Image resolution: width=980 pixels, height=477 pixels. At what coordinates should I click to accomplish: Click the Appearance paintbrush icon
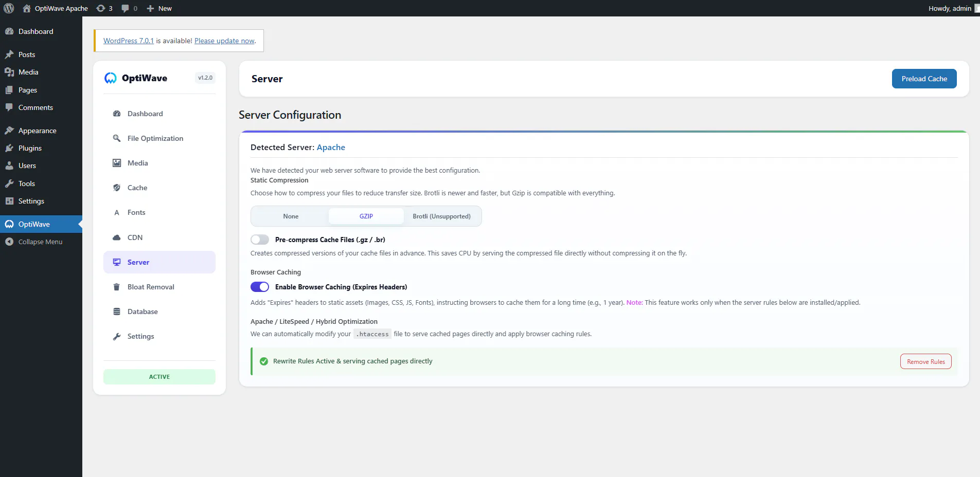click(x=9, y=131)
